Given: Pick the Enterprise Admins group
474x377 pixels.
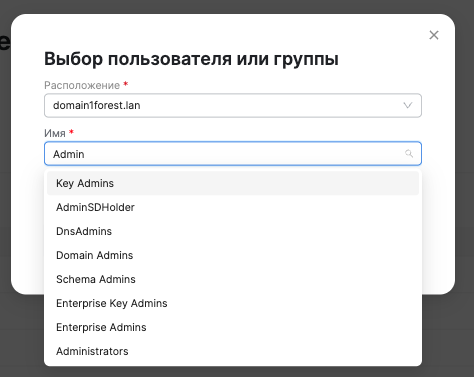Looking at the screenshot, I should click(233, 327).
